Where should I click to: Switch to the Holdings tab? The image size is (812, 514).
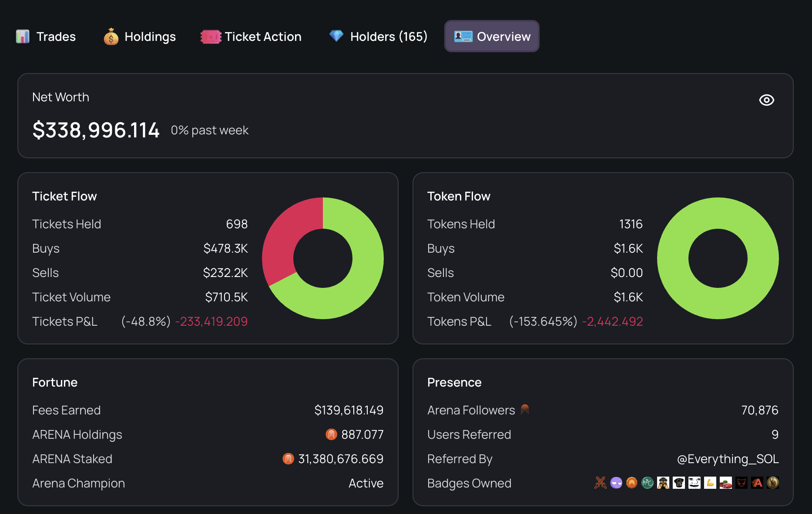[140, 37]
